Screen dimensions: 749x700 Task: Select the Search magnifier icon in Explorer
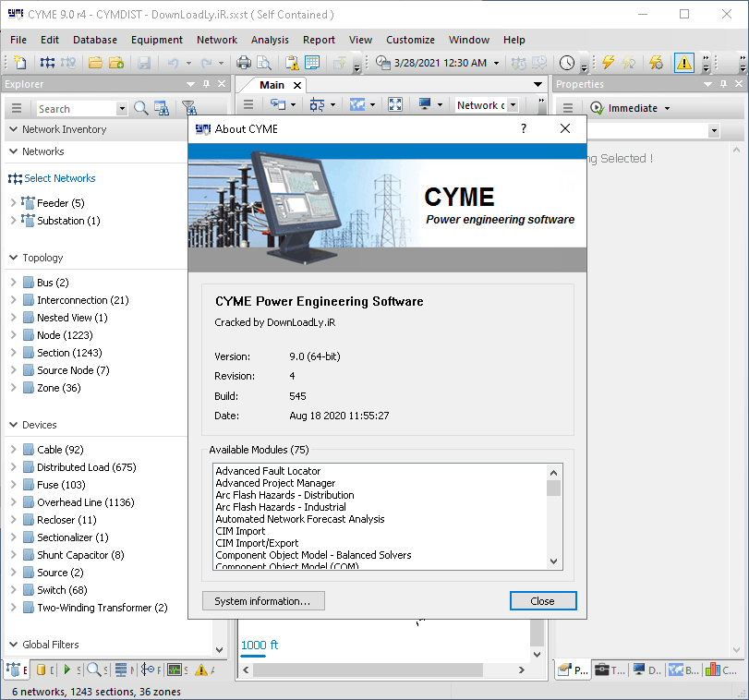tap(139, 107)
